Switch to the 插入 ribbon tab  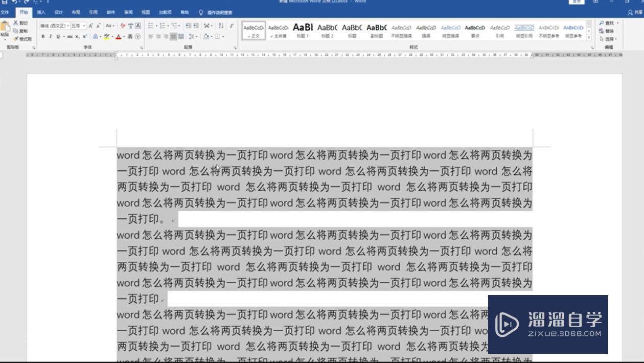[x=41, y=12]
